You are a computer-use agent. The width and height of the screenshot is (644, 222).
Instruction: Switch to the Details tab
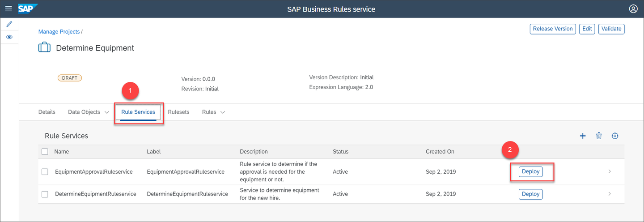[x=47, y=112]
